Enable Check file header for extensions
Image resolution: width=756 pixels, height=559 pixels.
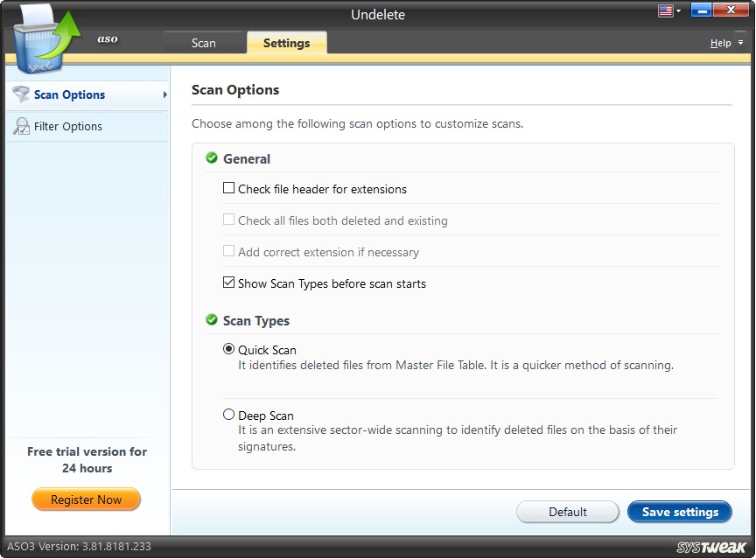point(229,187)
